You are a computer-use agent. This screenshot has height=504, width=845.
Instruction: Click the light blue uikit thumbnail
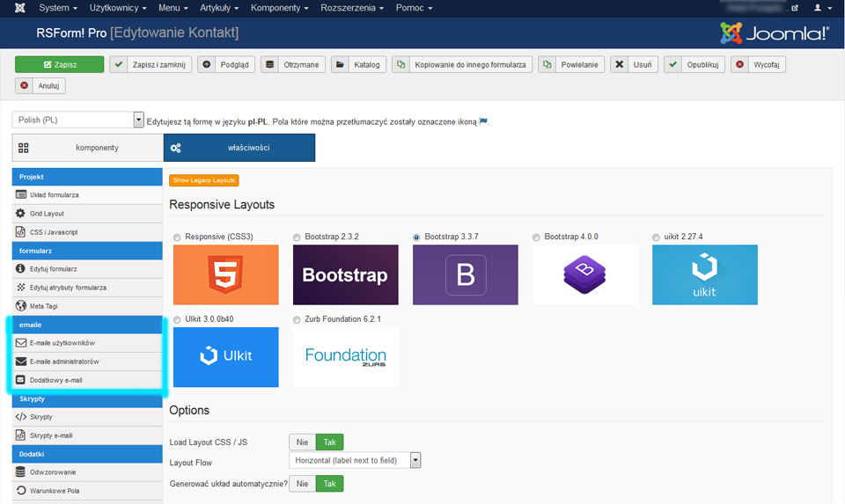(x=705, y=274)
